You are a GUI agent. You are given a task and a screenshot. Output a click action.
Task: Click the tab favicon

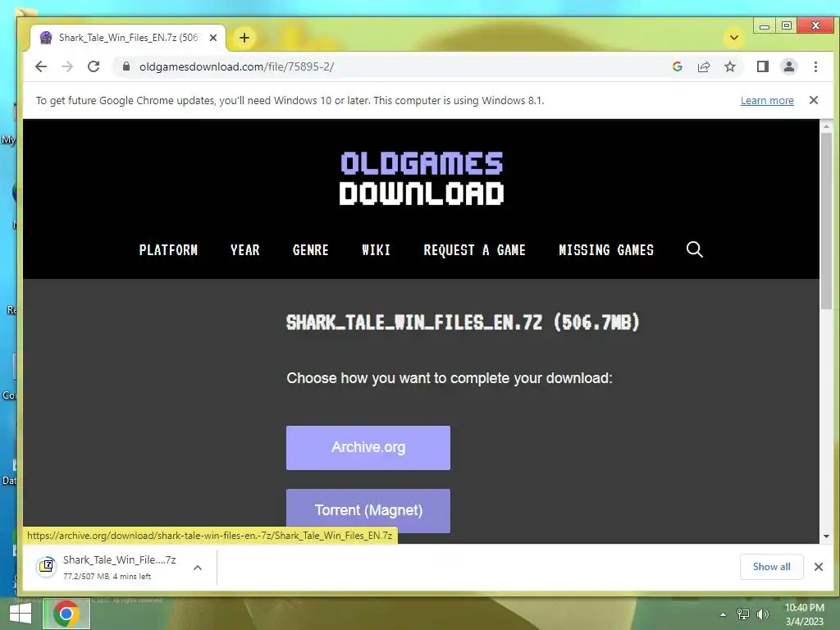coord(46,38)
